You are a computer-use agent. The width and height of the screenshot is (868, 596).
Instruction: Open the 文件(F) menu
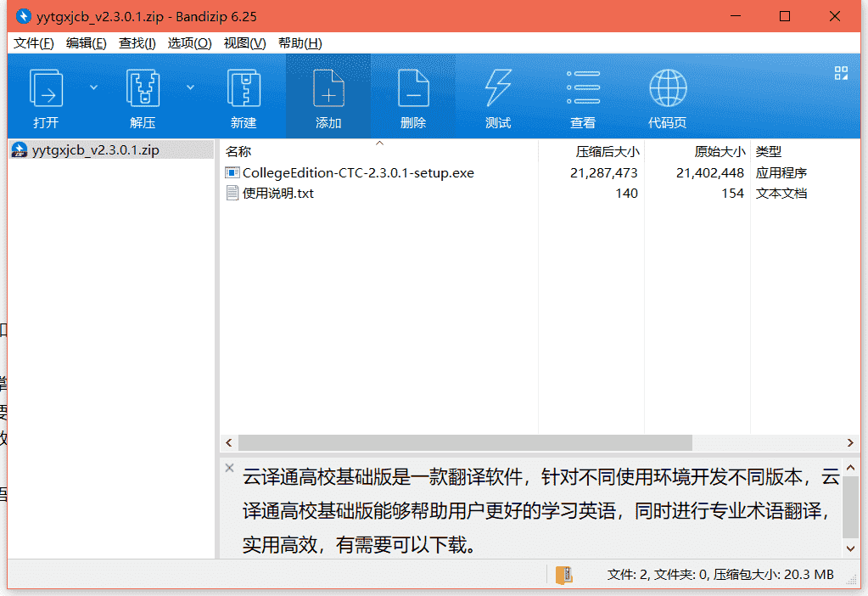[x=33, y=43]
